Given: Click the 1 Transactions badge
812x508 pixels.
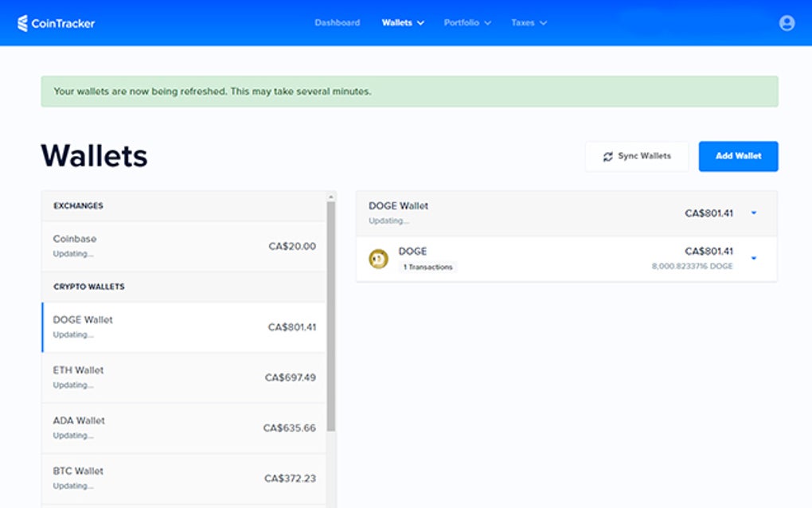Looking at the screenshot, I should pyautogui.click(x=430, y=268).
